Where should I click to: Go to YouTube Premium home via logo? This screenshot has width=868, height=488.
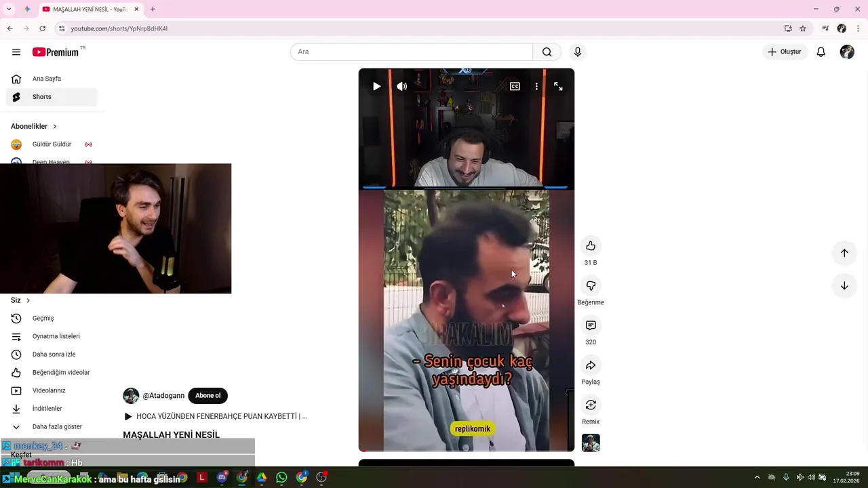click(56, 52)
